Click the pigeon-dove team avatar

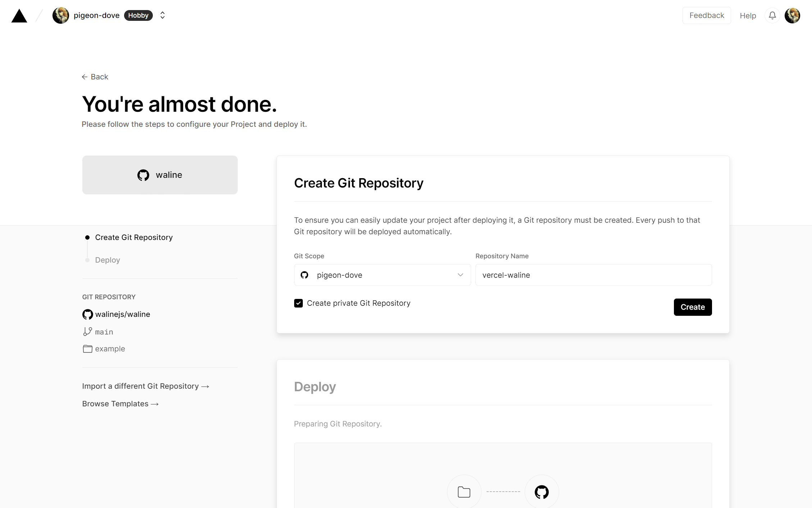pyautogui.click(x=61, y=15)
